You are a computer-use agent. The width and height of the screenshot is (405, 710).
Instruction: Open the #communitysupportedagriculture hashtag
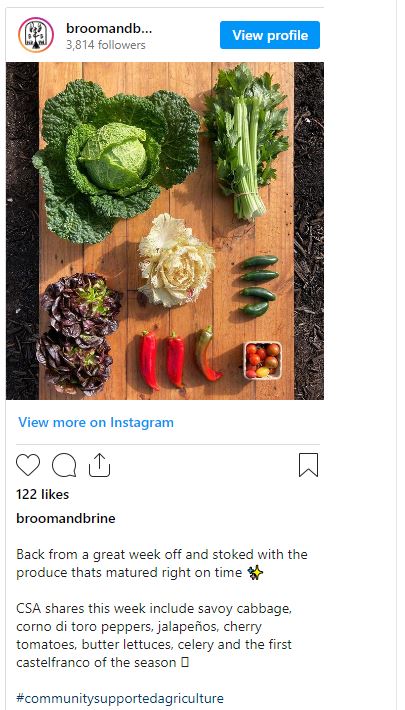(x=120, y=698)
